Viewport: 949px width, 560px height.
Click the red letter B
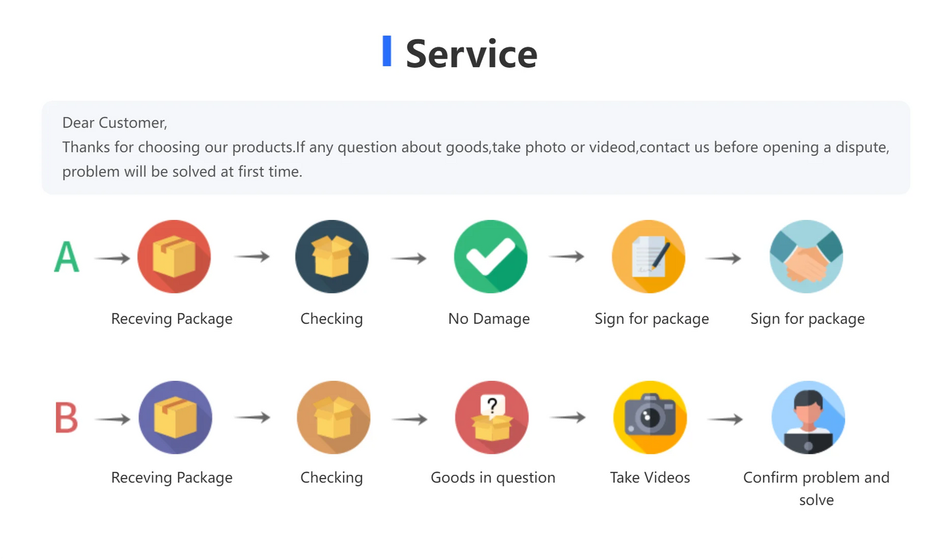[66, 418]
